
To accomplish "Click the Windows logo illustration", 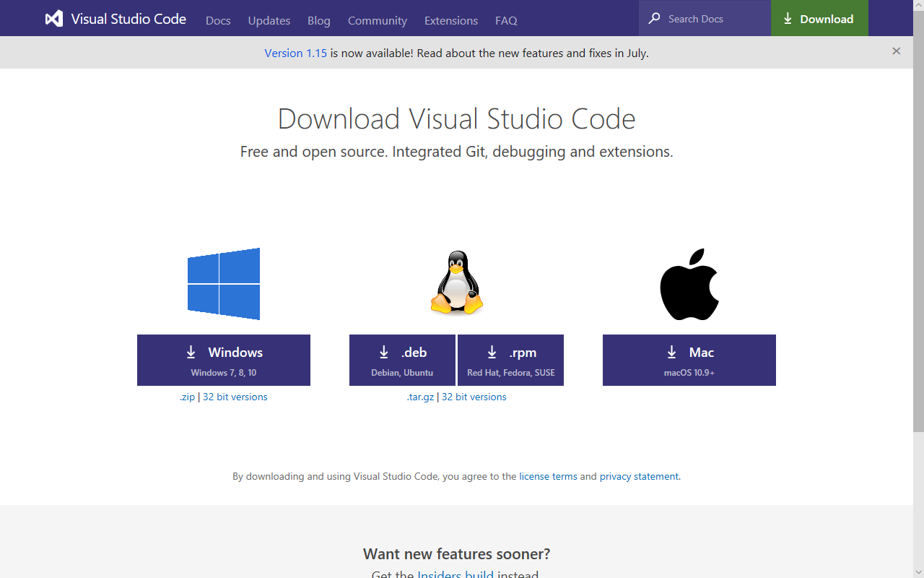I will pos(224,283).
